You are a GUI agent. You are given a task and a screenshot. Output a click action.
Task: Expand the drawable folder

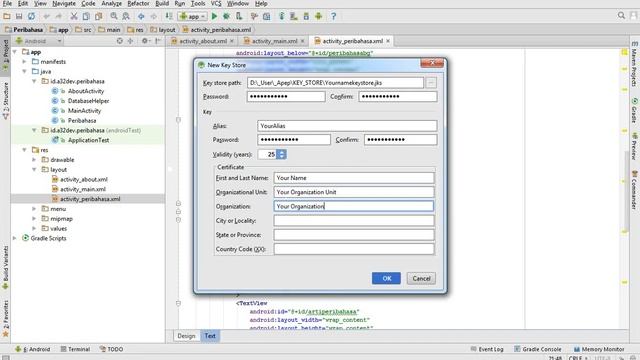[x=35, y=160]
